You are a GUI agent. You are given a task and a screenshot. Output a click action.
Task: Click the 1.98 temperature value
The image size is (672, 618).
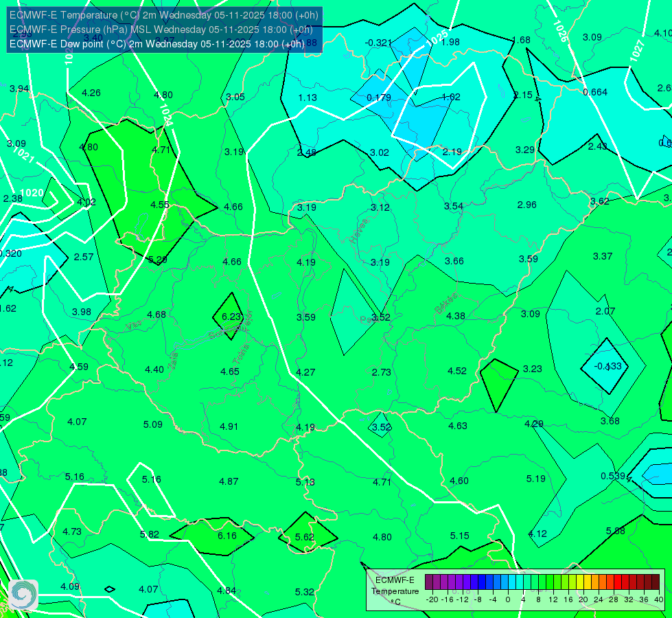point(450,42)
